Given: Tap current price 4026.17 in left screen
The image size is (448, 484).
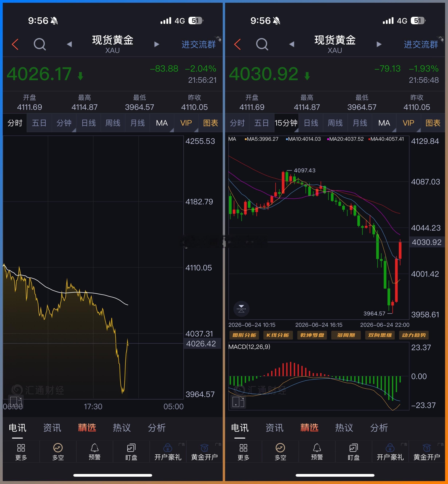Looking at the screenshot, I should pos(39,74).
